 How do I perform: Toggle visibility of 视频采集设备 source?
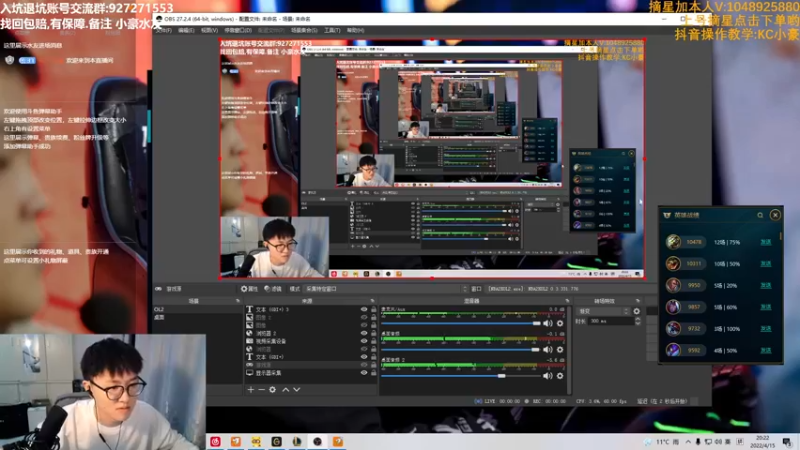(x=364, y=341)
